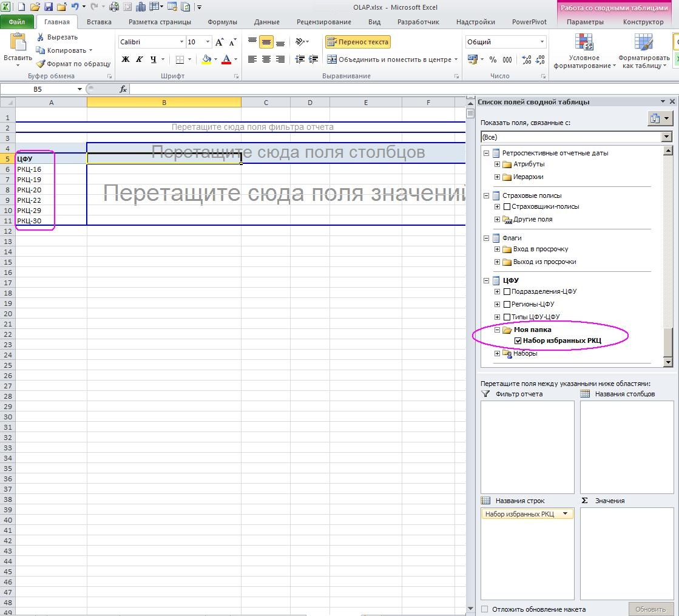Cut selection with the scissors icon
The width and height of the screenshot is (679, 616).
[40, 37]
